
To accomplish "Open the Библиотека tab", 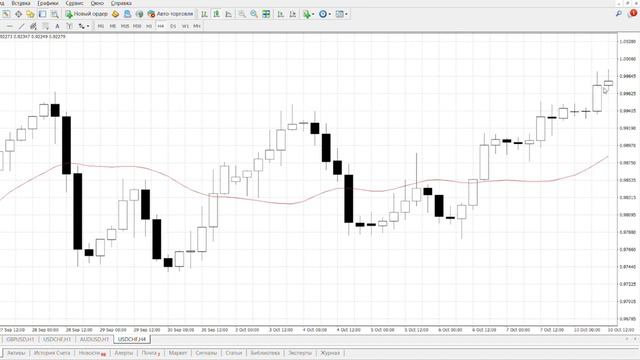I will 265,353.
